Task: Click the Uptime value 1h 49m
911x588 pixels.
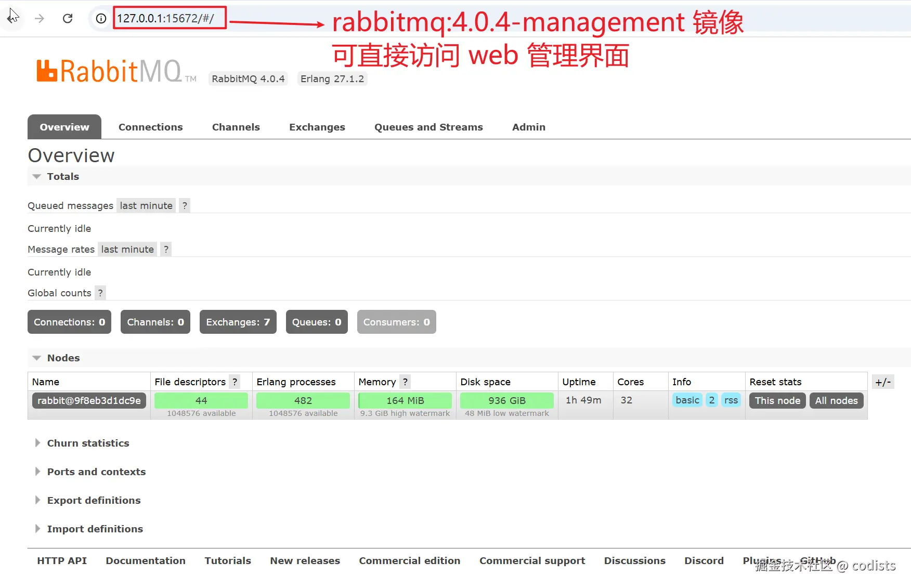Action: [x=583, y=400]
